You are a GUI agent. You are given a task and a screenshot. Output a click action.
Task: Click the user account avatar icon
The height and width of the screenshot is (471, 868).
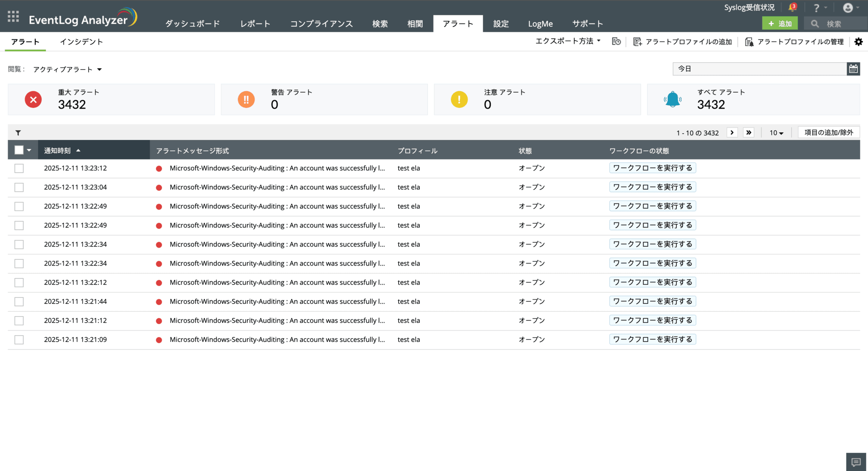[x=848, y=8]
